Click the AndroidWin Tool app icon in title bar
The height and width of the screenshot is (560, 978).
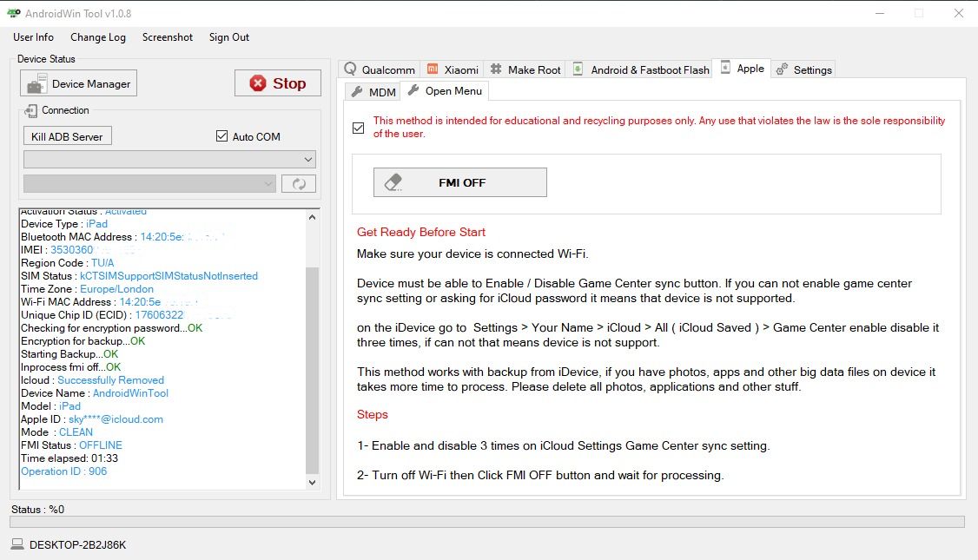13,13
